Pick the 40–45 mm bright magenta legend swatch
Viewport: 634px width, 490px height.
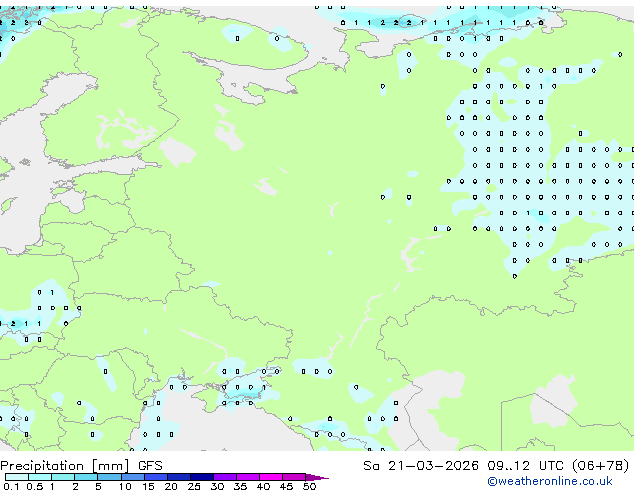point(271,477)
